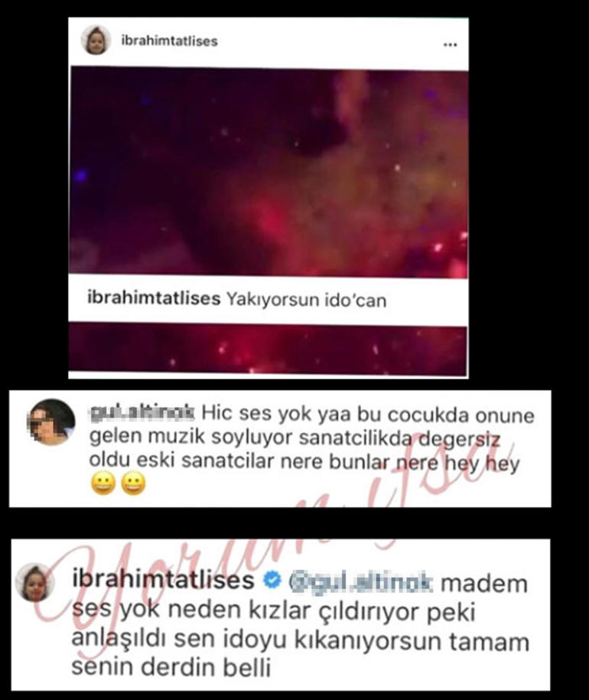Click the profile avatar in post header

coord(96,41)
